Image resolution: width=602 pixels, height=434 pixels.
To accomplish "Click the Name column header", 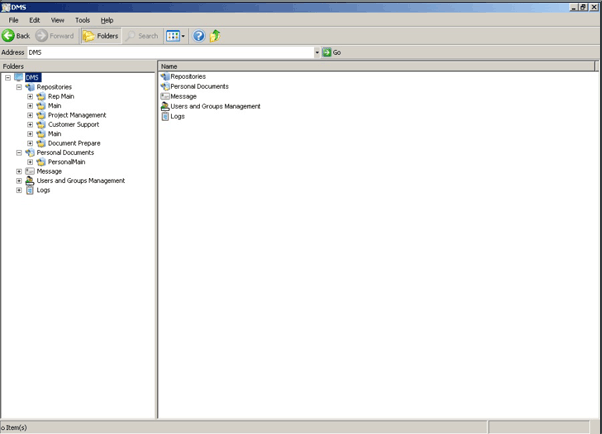I will pyautogui.click(x=377, y=66).
